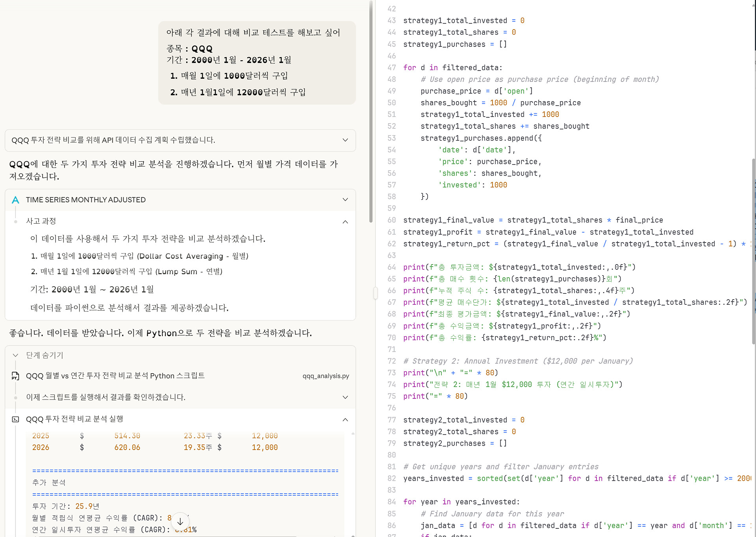Open the qqq_analysis.py file link

point(326,376)
